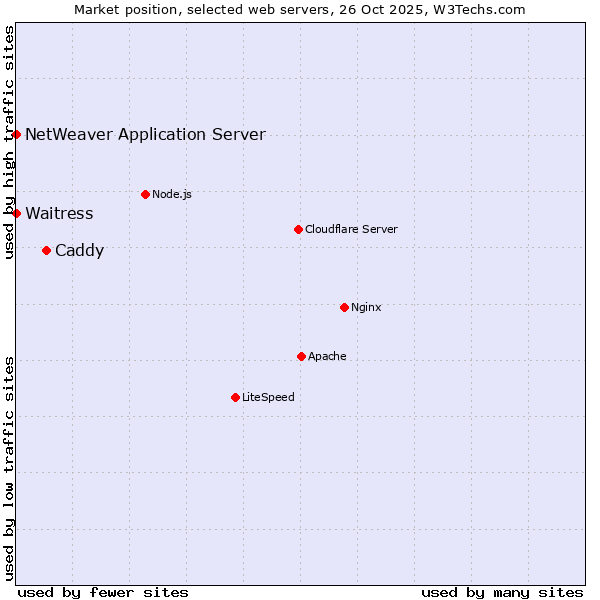The image size is (600, 600).
Task: Click the 'used by many sites' axis label
Action: 502,592
